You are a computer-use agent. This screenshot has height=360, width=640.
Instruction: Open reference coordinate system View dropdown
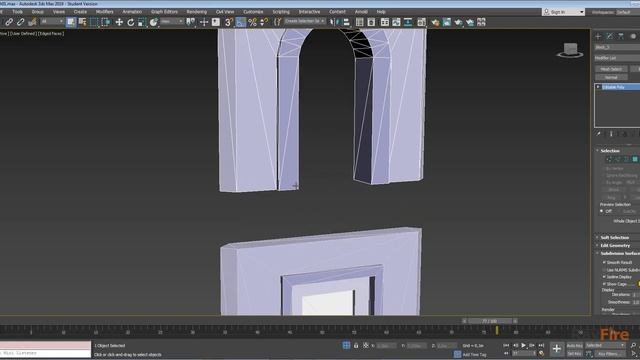pos(171,21)
